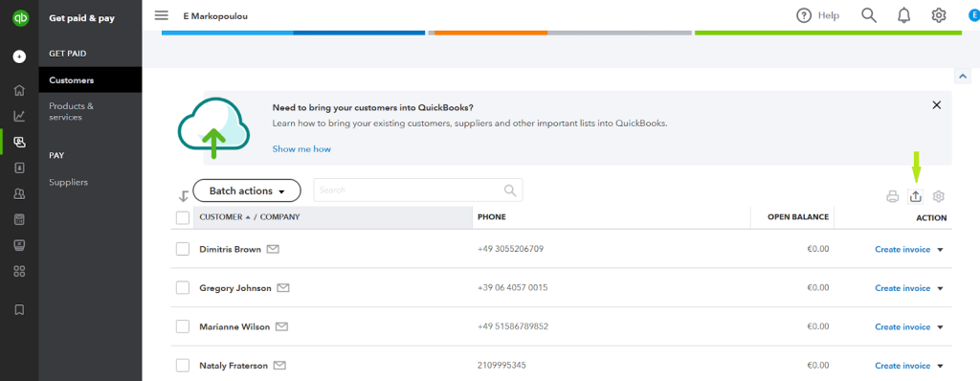Tick the checkbox for Dimitris Brown
The width and height of the screenshot is (980, 381).
coord(183,249)
